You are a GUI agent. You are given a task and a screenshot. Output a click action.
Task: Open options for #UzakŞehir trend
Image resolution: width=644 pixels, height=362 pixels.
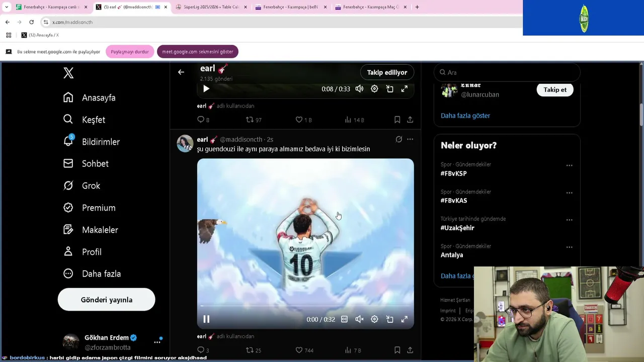coord(569,220)
